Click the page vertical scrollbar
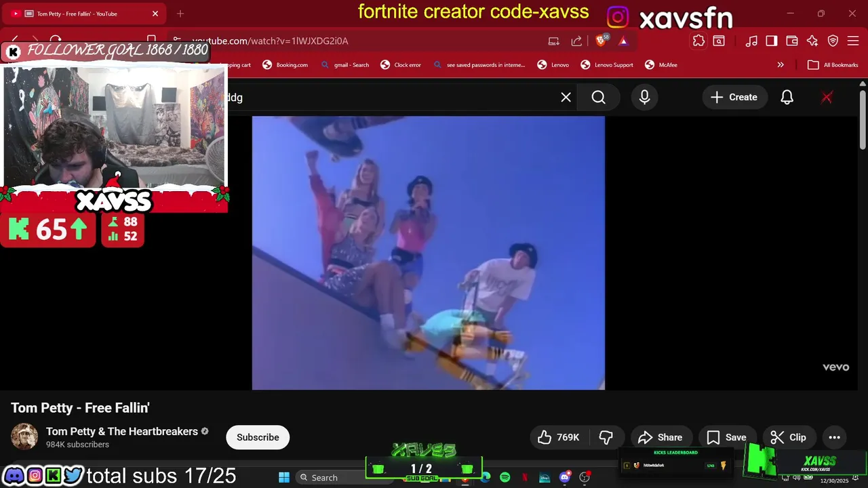This screenshot has width=868, height=488. (863, 119)
